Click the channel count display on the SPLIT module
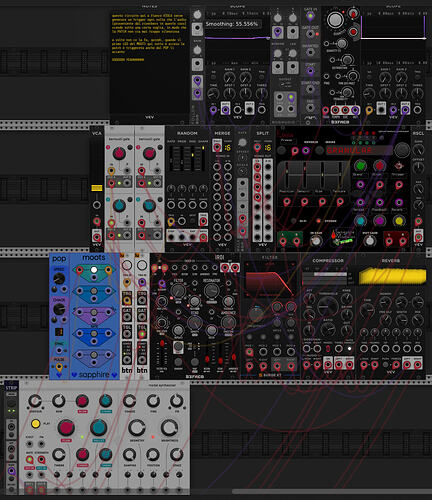Image resolution: width=432 pixels, height=500 pixels. click(x=268, y=147)
